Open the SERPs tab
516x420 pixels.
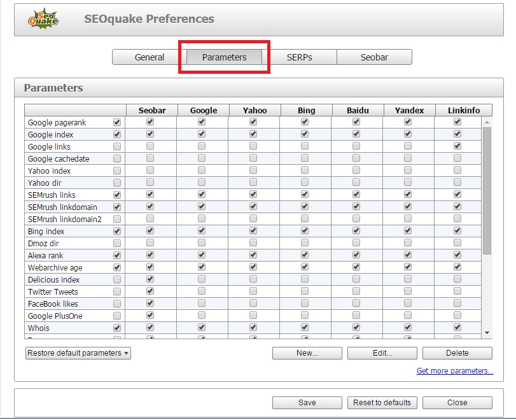[299, 57]
